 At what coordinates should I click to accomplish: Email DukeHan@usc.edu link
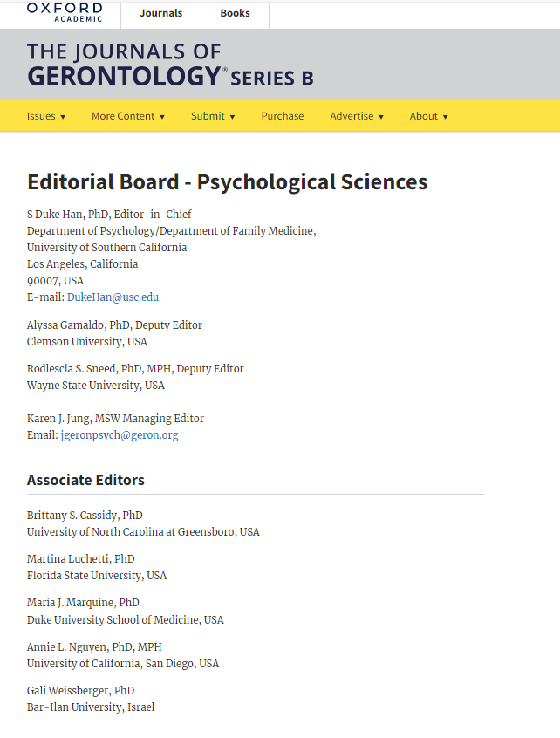[113, 297]
